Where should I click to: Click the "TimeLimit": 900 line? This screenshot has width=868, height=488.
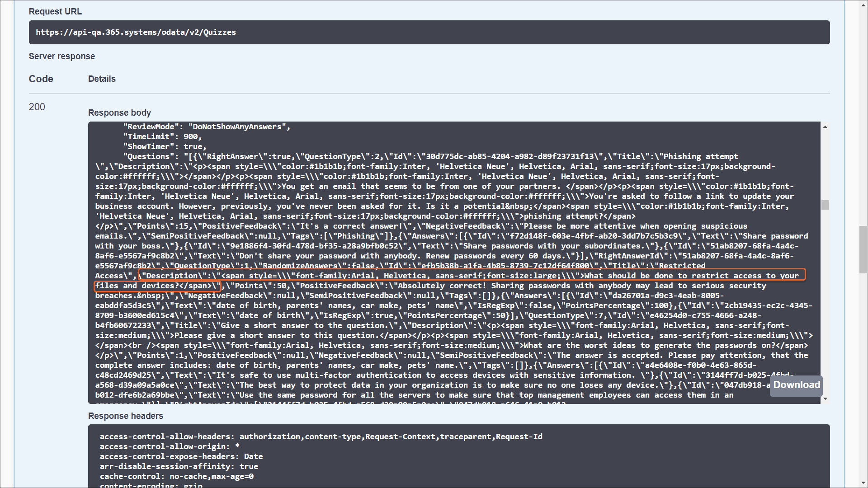coord(162,136)
